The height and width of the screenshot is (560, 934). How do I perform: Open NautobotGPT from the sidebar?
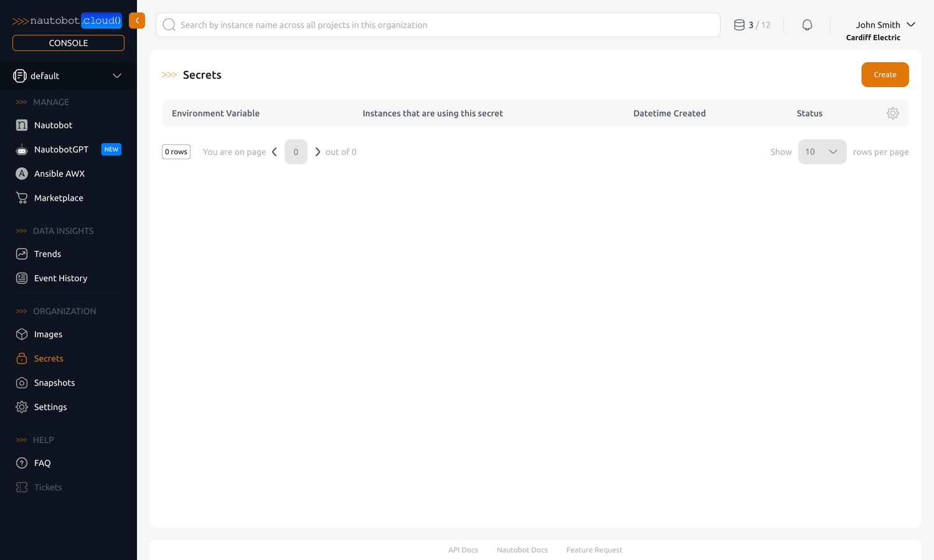[61, 149]
